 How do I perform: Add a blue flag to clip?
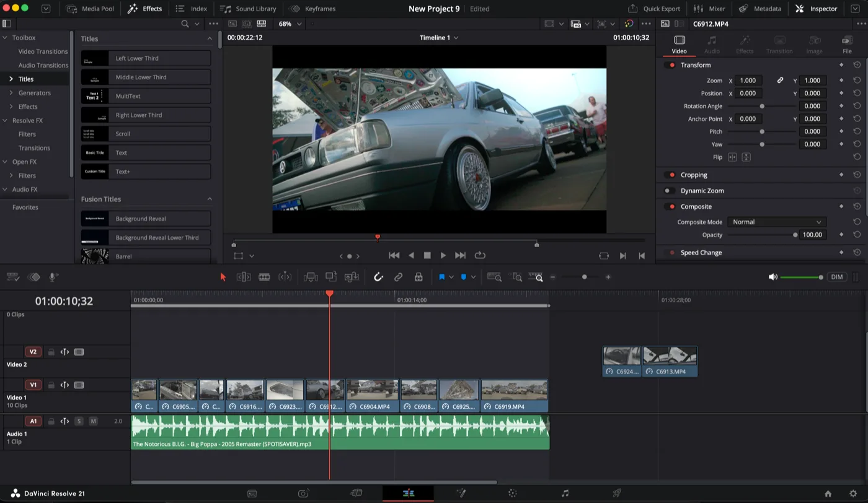click(x=442, y=277)
